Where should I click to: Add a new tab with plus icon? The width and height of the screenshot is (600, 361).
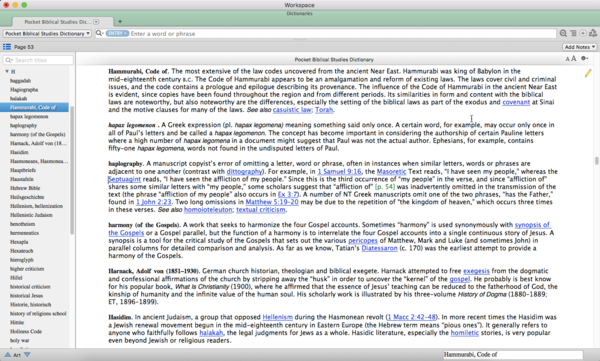click(x=120, y=21)
